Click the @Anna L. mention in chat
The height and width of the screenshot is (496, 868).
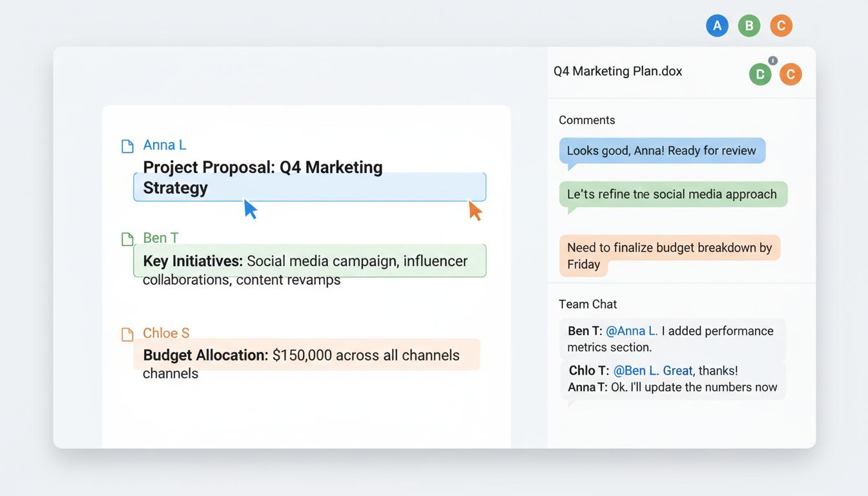coord(632,331)
